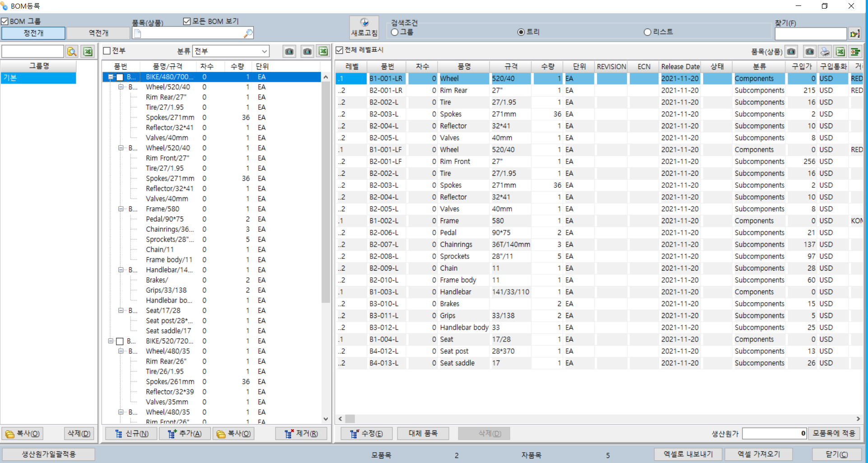868x463 pixels.
Task: Click 생산원가일괄적용 button
Action: pos(49,454)
